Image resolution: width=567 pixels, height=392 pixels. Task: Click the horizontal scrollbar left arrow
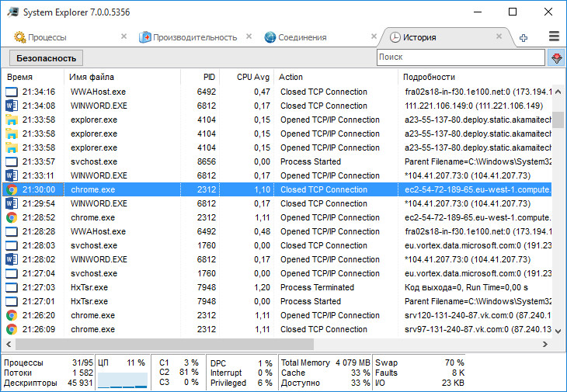[x=9, y=345]
